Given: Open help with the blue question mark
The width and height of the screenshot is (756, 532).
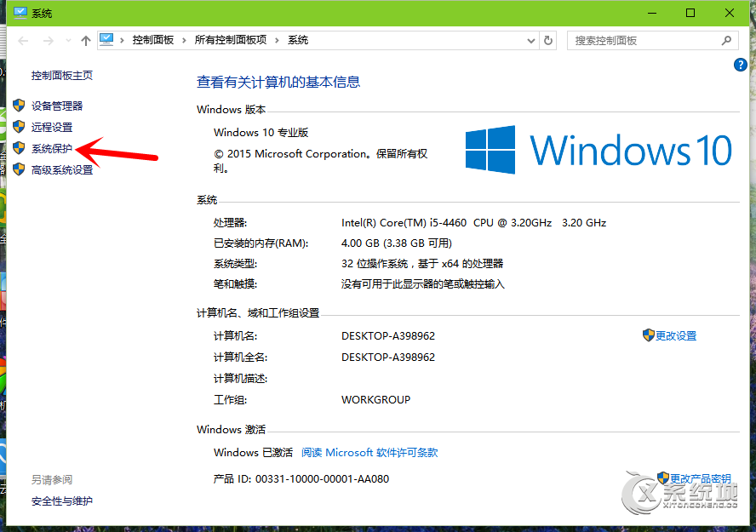Looking at the screenshot, I should [x=740, y=65].
